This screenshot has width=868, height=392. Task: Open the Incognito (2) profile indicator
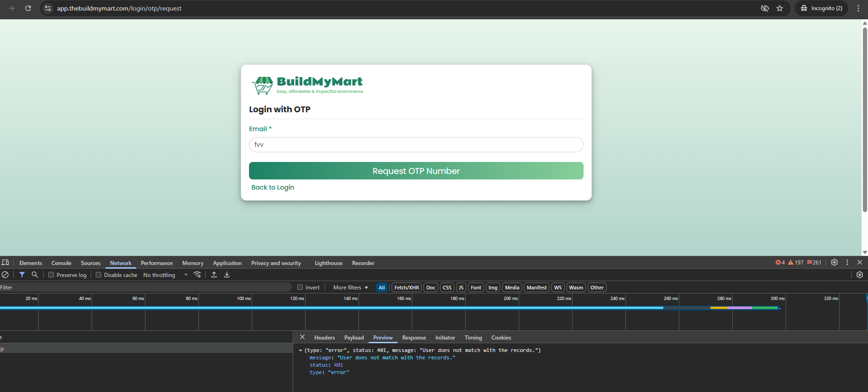(822, 8)
